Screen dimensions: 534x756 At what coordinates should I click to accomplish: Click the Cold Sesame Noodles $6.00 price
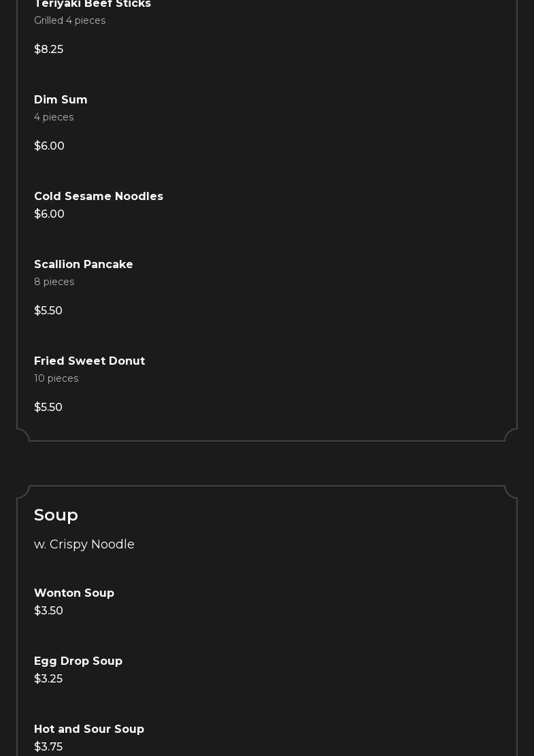49,214
